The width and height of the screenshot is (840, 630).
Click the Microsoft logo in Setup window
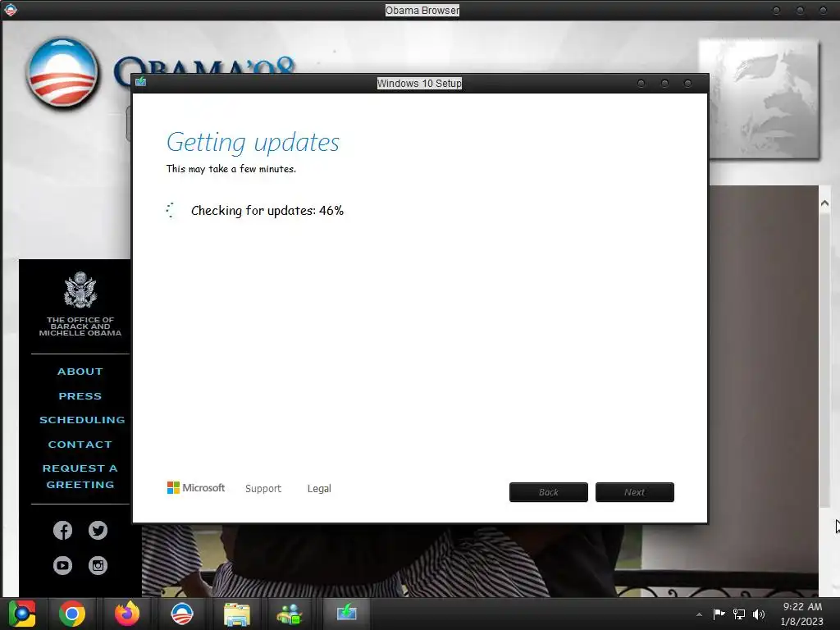pos(196,487)
